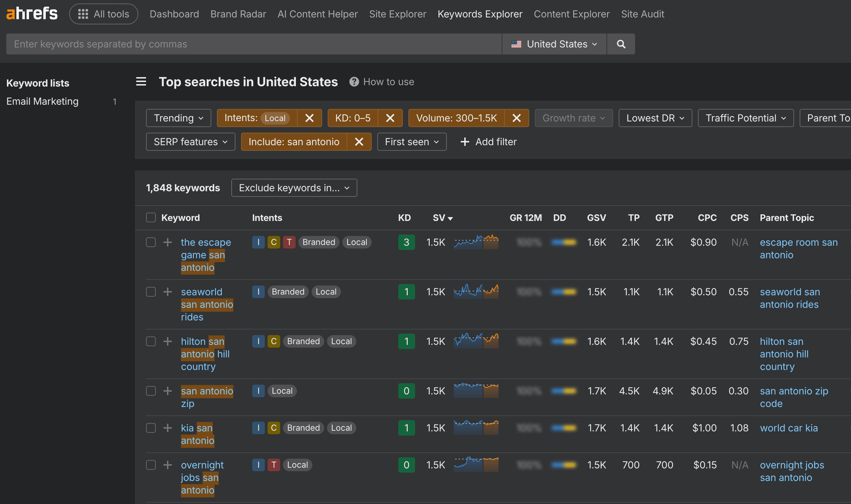Check the seaworld san antonio rides row
The width and height of the screenshot is (851, 504).
click(x=151, y=292)
